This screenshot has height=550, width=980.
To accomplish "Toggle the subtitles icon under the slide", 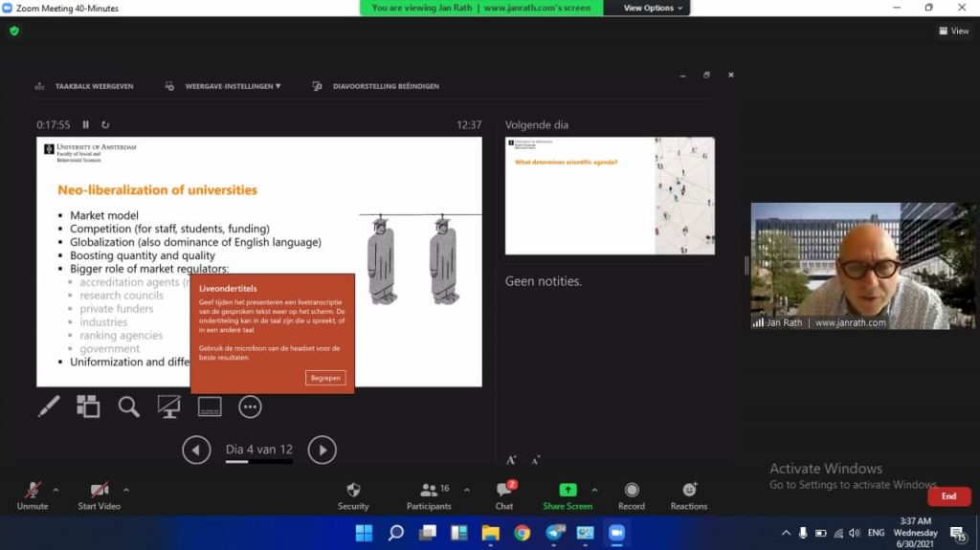I will [x=210, y=407].
